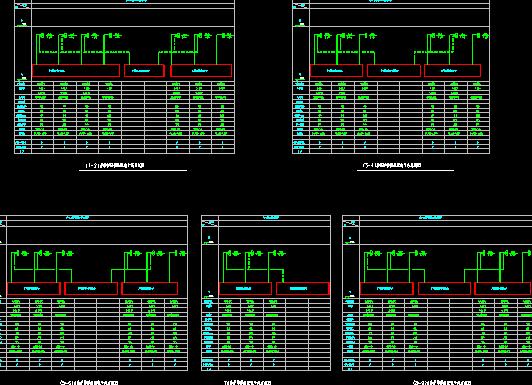Click dashed green bus line in top-left diagram
532x385 pixels.
pyautogui.click(x=84, y=52)
